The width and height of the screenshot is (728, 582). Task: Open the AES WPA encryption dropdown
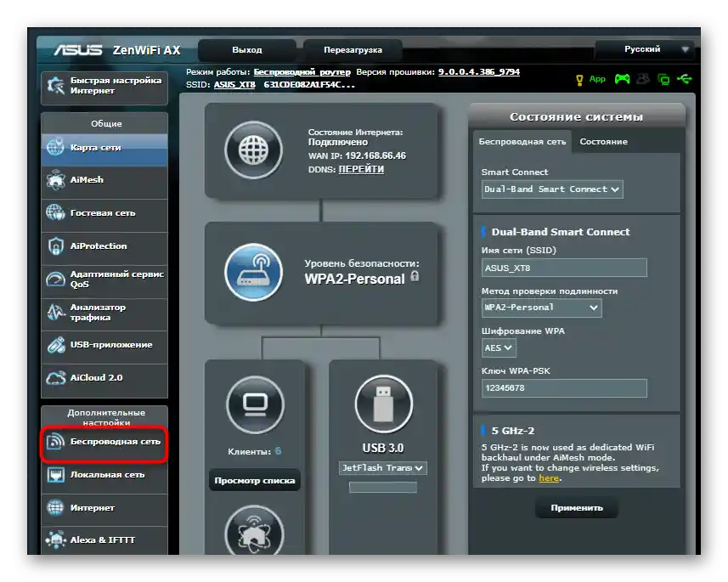click(x=499, y=348)
